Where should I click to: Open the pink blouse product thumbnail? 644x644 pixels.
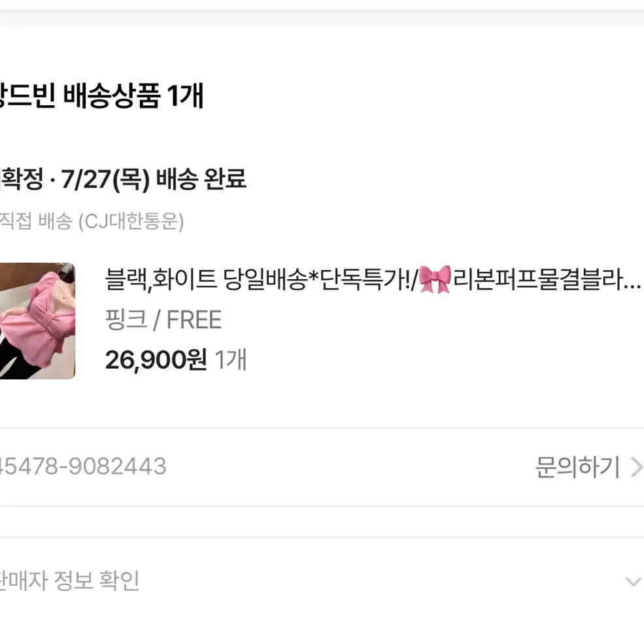pyautogui.click(x=37, y=321)
